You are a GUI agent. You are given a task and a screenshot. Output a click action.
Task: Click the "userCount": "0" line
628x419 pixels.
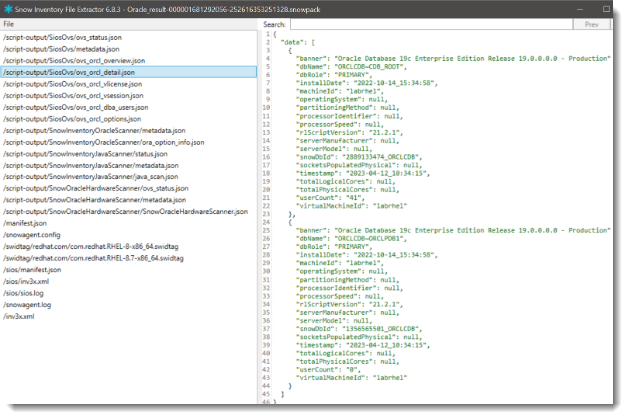point(328,369)
